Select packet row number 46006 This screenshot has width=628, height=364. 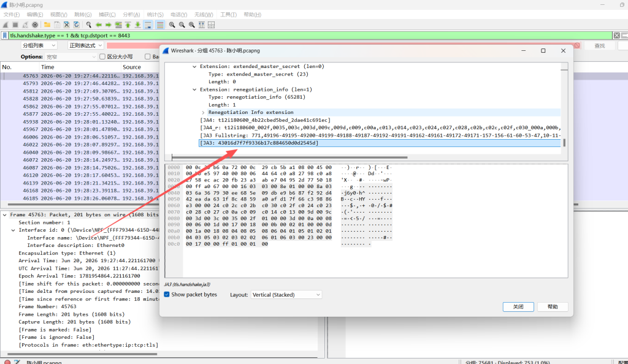click(x=80, y=137)
